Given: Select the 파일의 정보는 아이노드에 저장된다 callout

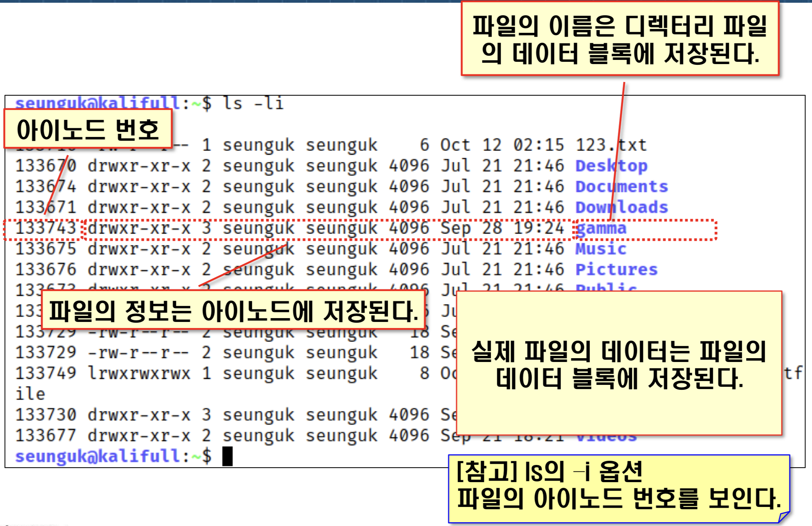Looking at the screenshot, I should click(x=233, y=310).
